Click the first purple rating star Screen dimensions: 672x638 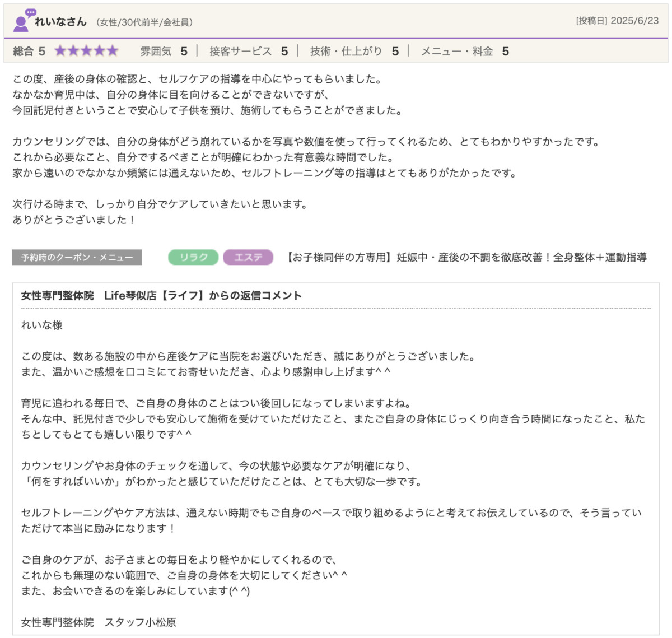point(60,52)
